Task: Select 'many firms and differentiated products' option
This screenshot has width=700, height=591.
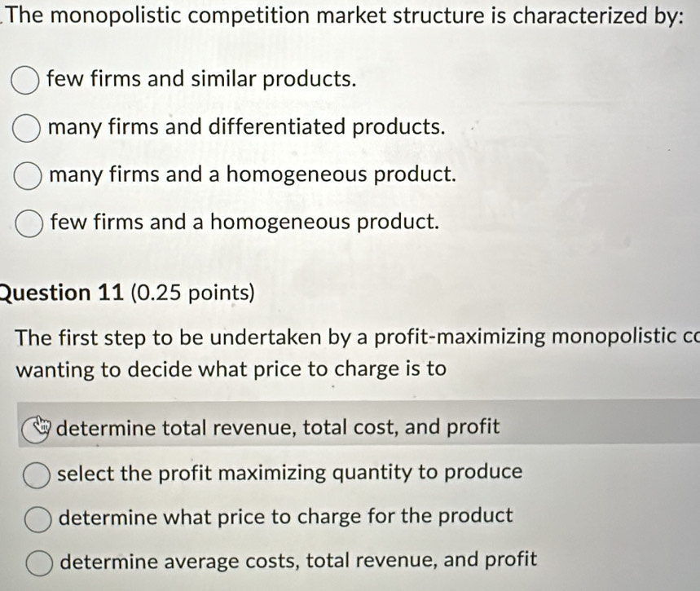Action: tap(25, 128)
